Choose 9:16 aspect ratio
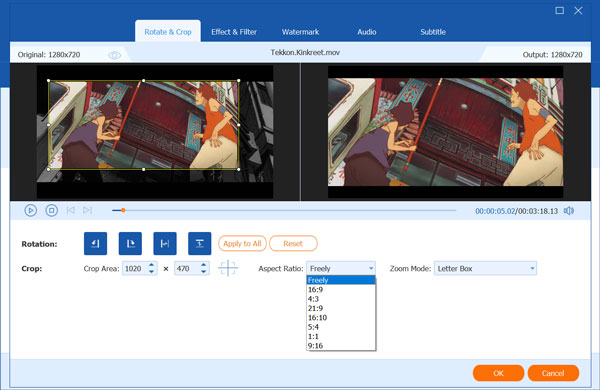This screenshot has height=390, width=600. click(x=341, y=346)
